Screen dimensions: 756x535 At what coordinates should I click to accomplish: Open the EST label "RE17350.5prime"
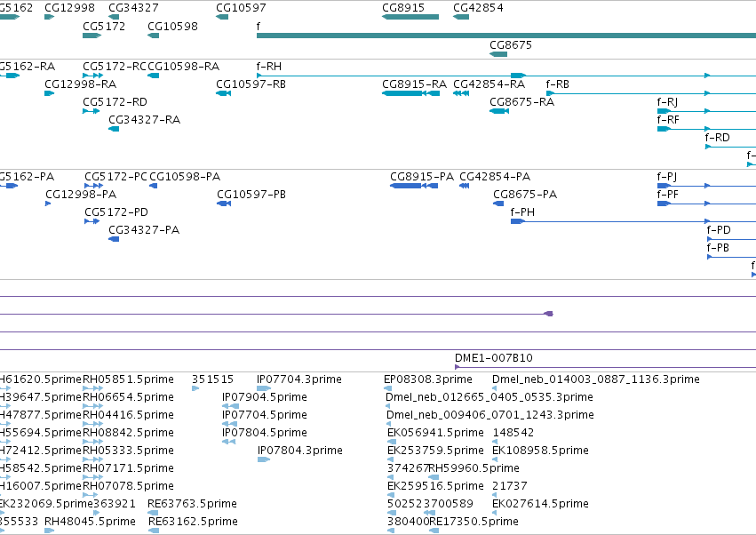(474, 522)
